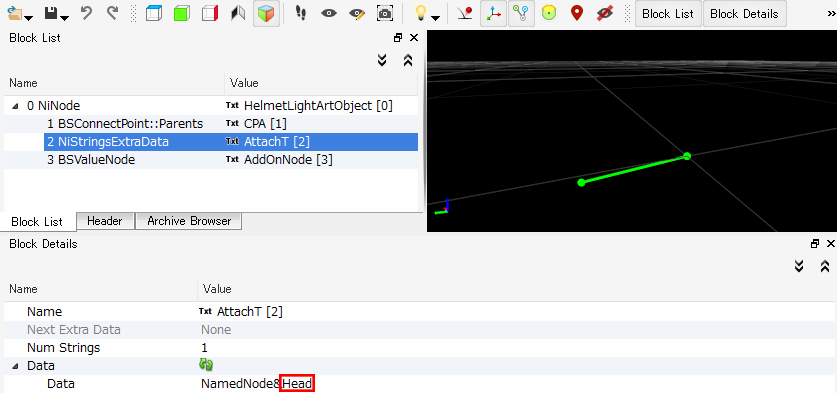
Task: Click the undo arrow icon
Action: click(x=86, y=13)
